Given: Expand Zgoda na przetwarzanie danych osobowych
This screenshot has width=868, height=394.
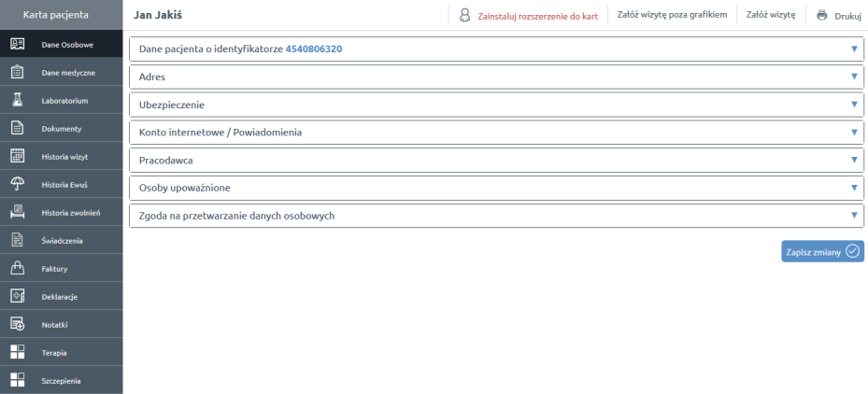Looking at the screenshot, I should pyautogui.click(x=854, y=216).
